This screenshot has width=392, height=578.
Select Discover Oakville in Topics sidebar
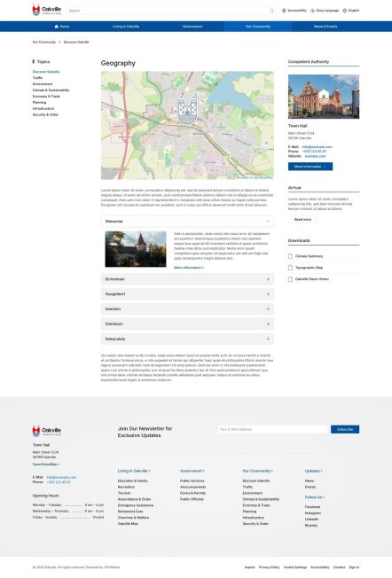tap(46, 72)
